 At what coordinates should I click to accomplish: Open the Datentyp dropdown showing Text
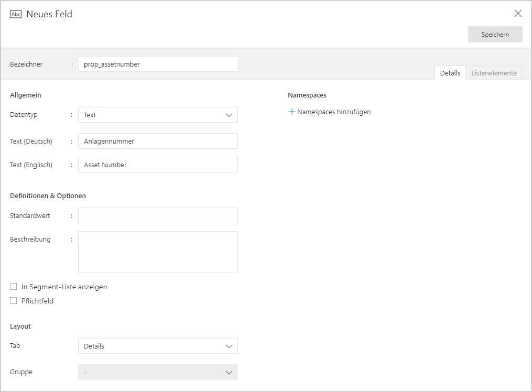(157, 115)
